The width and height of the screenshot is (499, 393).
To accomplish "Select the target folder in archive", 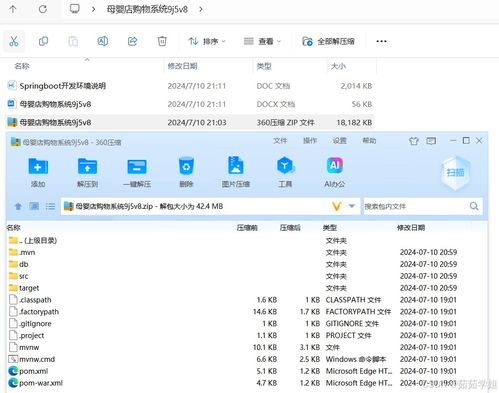I will pos(24,288).
